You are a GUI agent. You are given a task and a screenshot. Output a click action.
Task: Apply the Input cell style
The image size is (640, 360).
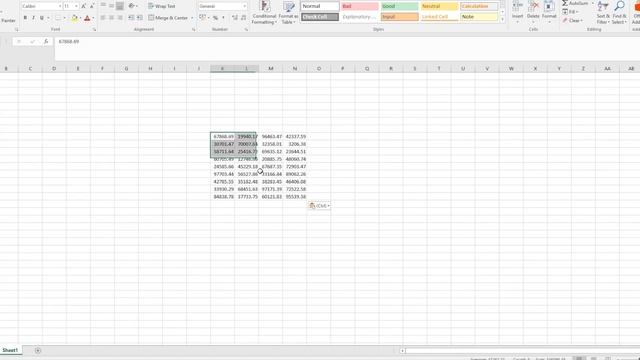click(x=400, y=17)
